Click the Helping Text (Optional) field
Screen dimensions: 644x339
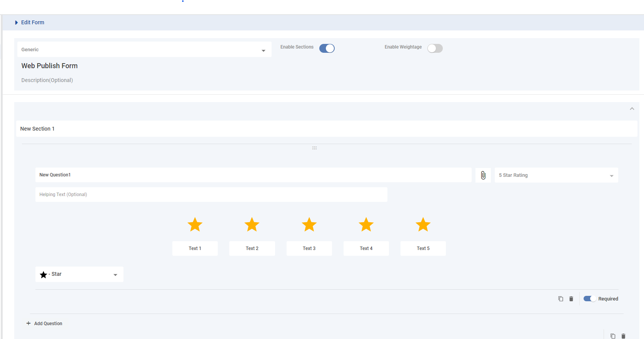click(x=211, y=195)
